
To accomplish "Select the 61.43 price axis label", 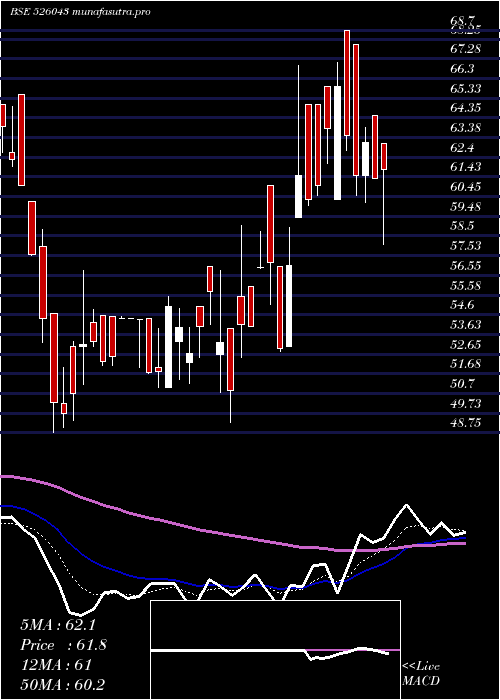I will [x=466, y=167].
